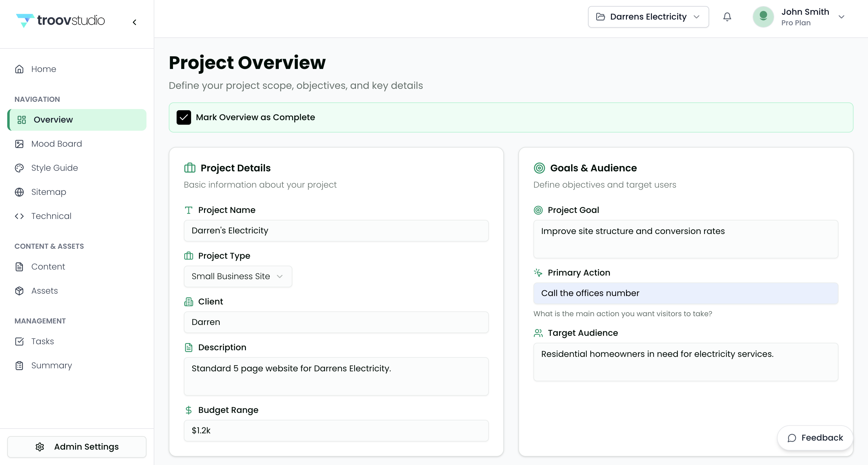Image resolution: width=868 pixels, height=465 pixels.
Task: Click John Smith's profile avatar
Action: 763,17
